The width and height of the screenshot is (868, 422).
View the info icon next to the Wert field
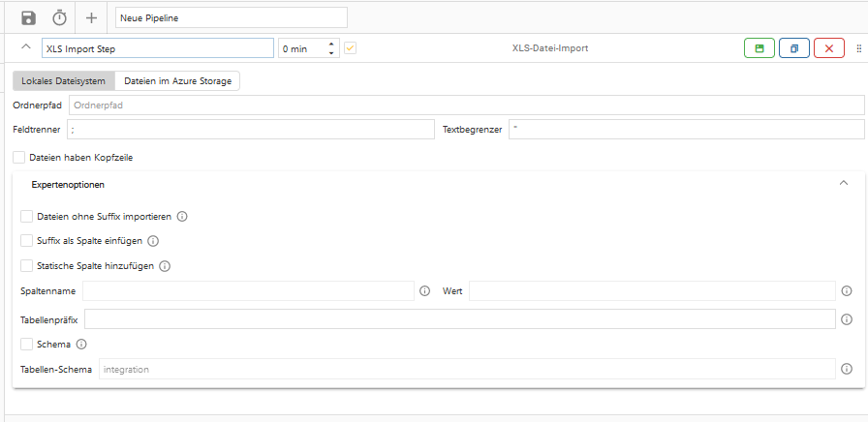(847, 291)
